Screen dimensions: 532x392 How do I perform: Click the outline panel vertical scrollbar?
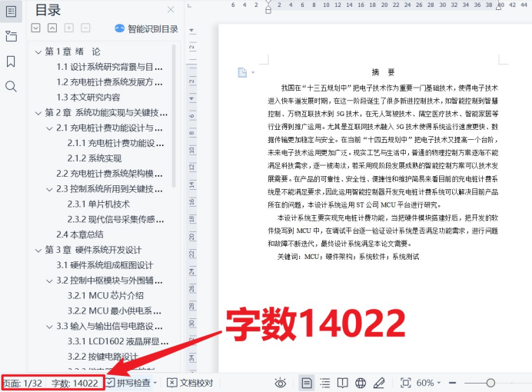click(x=174, y=115)
